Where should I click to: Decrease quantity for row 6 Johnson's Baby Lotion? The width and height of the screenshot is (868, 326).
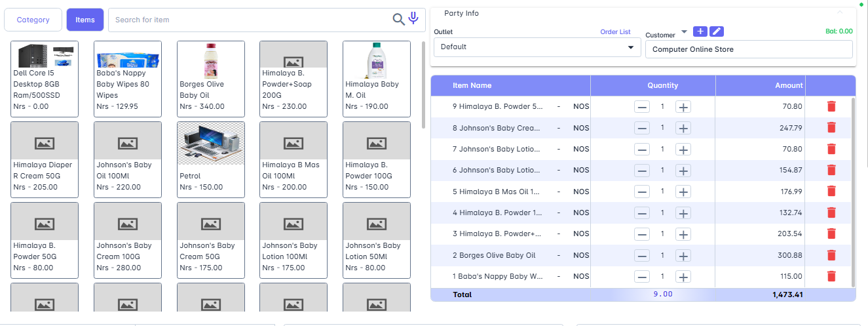[642, 171]
